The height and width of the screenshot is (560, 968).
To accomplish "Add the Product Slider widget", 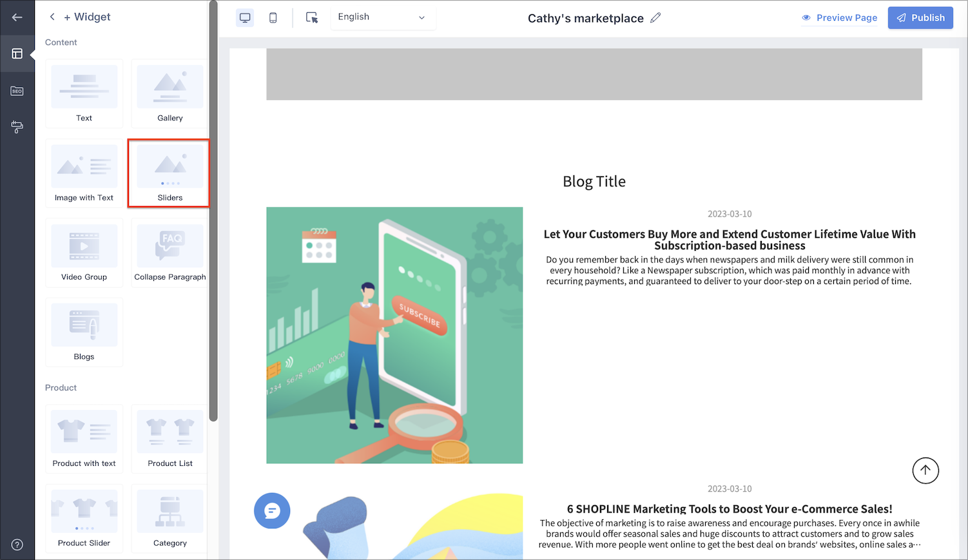I will coord(84,519).
